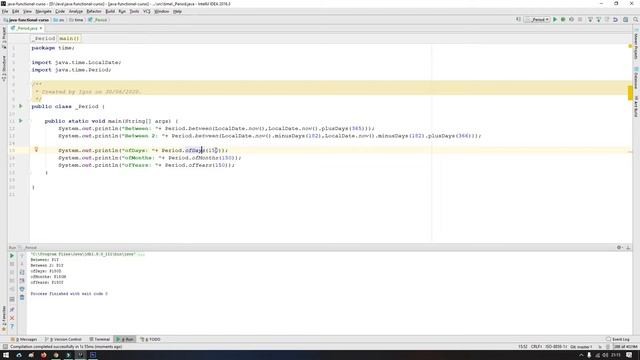The width and height of the screenshot is (640, 360).
Task: Open the Messages tool window tab
Action: coord(24,339)
